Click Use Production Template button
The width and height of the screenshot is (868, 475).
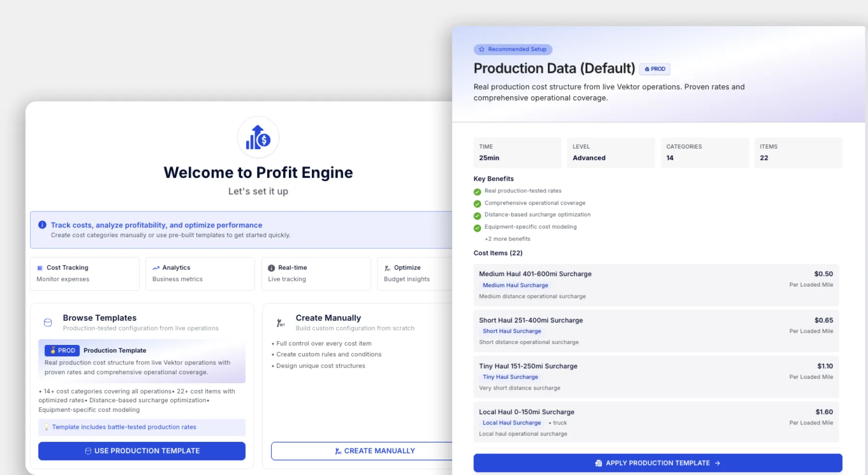[142, 451]
